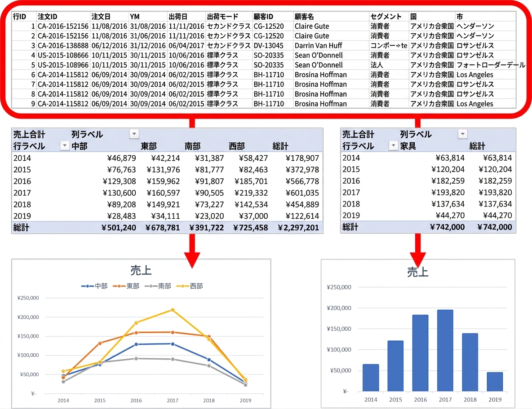532x409 pixels.
Task: Select the bar chart title 売上
Action: pyautogui.click(x=418, y=272)
